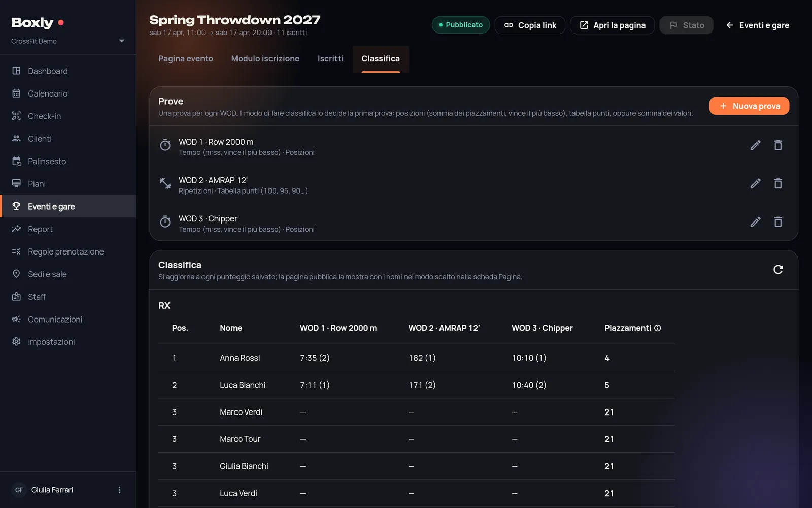Edit WOD 1 Row 2000 m with pencil icon
The image size is (812, 508).
(755, 145)
